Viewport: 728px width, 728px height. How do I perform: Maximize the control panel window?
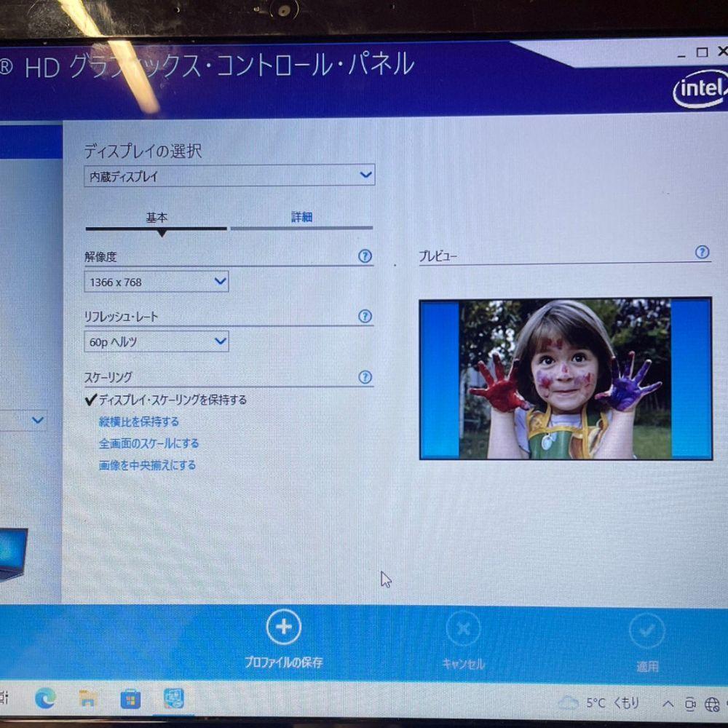(702, 52)
